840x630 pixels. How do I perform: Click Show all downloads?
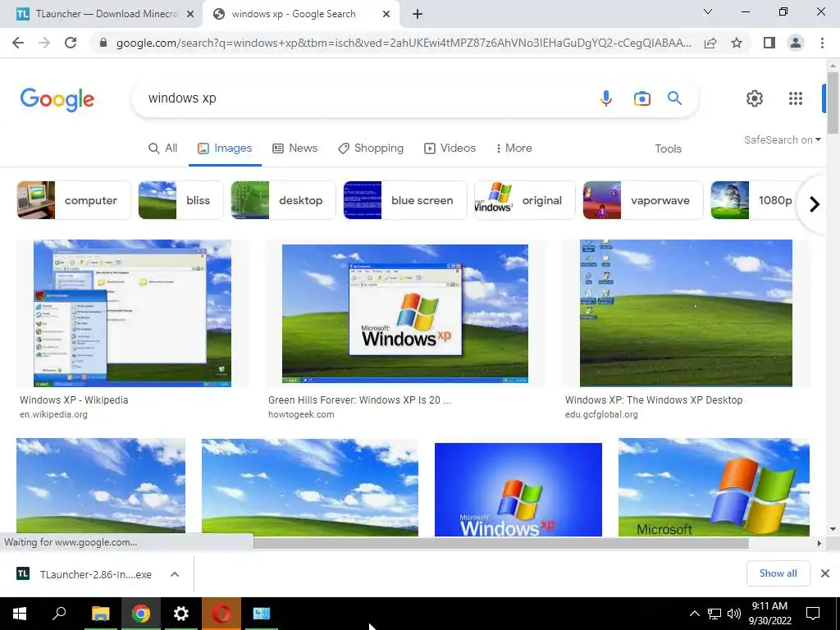(778, 573)
